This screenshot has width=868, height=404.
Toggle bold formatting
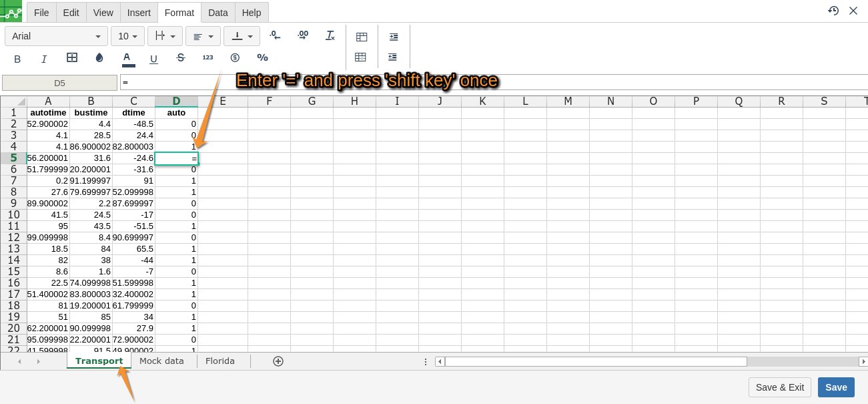[x=17, y=59]
